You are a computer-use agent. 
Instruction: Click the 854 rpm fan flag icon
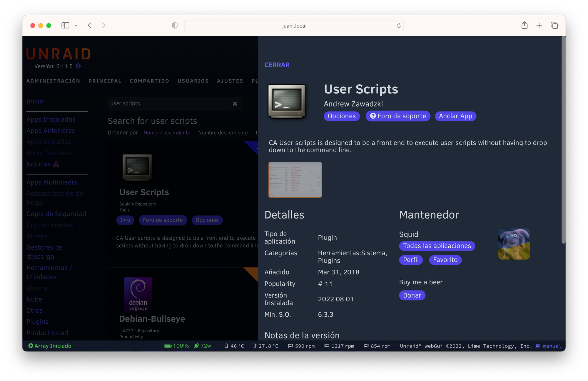point(366,346)
